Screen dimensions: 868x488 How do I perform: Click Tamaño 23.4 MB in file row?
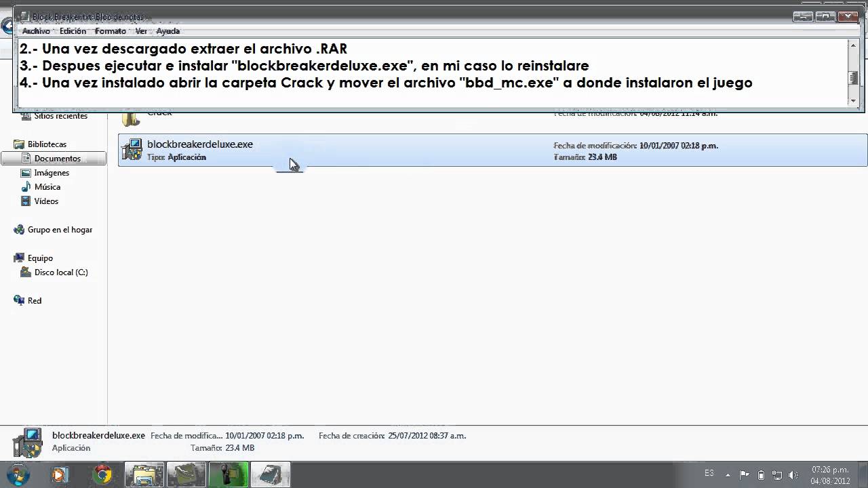point(585,157)
